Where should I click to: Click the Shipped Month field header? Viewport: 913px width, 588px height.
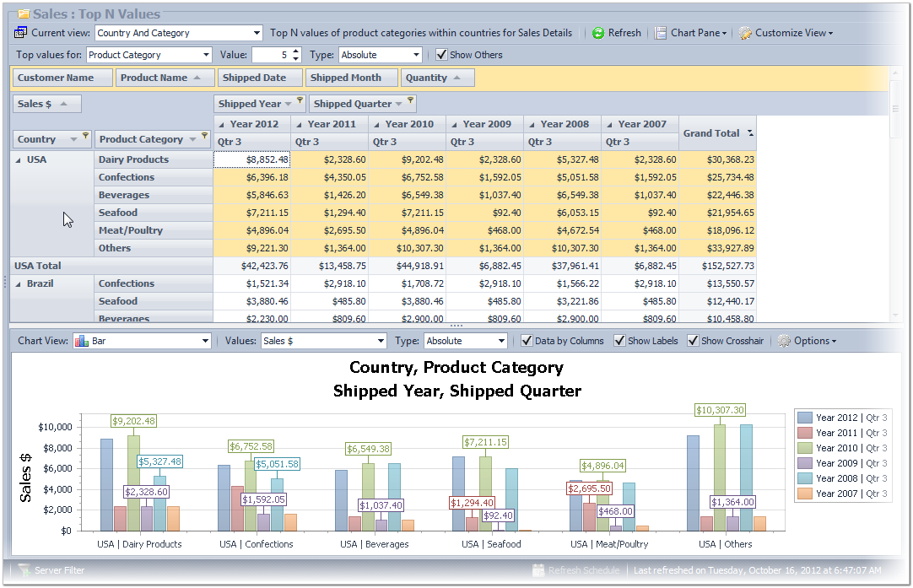tap(346, 78)
